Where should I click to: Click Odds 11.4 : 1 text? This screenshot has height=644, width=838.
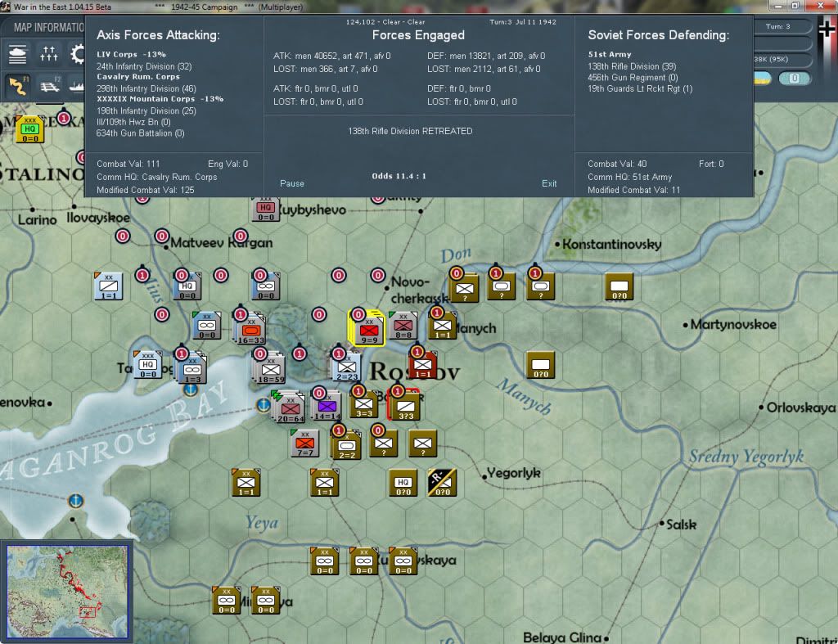click(399, 176)
